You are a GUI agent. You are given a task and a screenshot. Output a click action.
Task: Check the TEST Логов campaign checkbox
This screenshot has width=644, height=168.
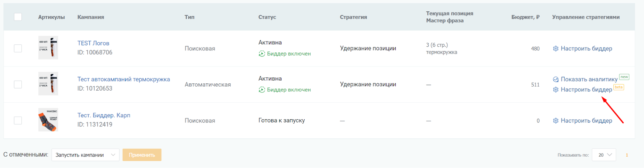tap(18, 48)
